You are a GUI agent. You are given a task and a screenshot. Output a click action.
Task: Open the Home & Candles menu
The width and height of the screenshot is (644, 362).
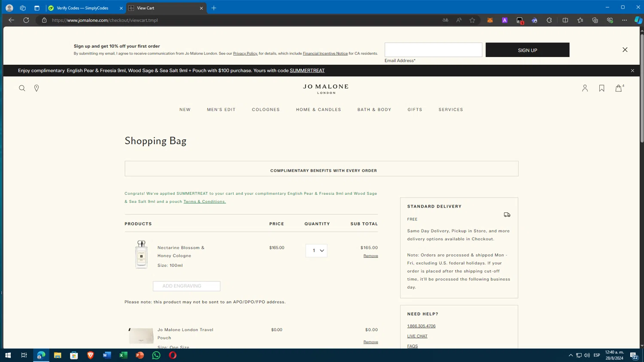pos(319,110)
